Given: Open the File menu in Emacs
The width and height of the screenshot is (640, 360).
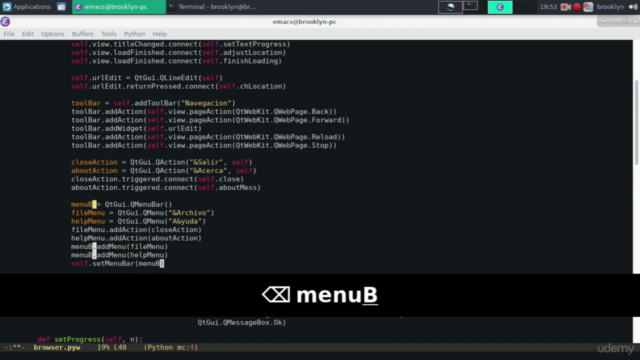Looking at the screenshot, I should [x=9, y=34].
